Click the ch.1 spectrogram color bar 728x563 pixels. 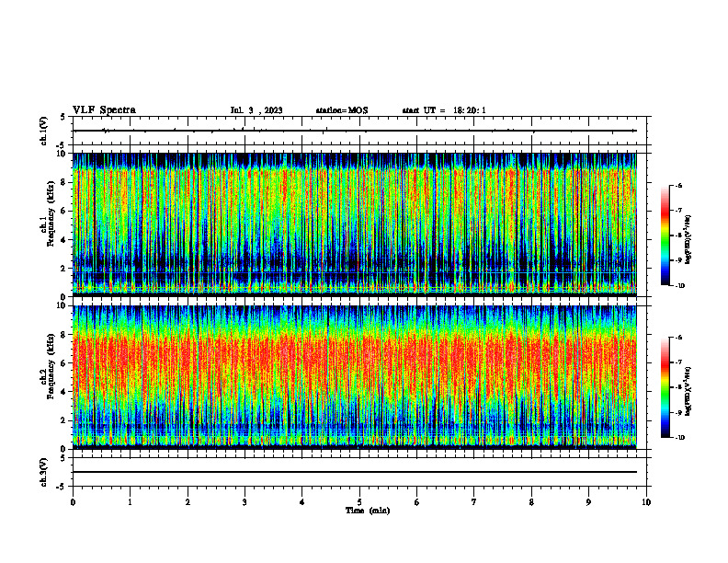tap(665, 236)
